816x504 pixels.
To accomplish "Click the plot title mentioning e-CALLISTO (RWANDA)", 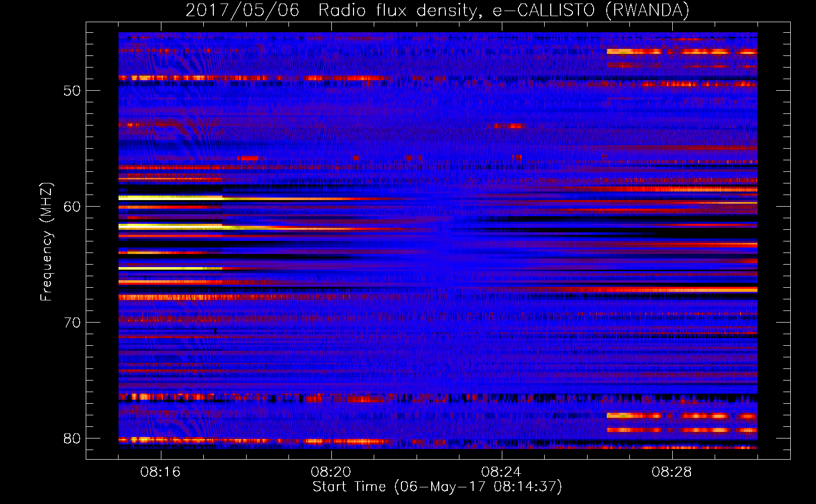I will pos(437,10).
